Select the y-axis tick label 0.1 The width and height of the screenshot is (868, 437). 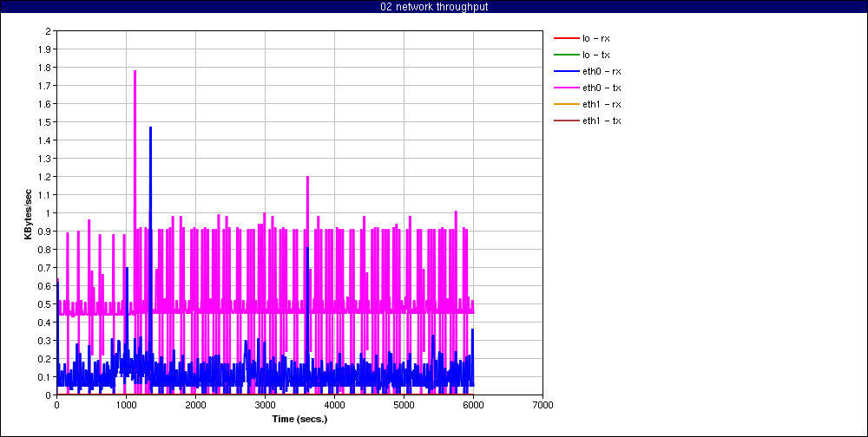click(45, 376)
